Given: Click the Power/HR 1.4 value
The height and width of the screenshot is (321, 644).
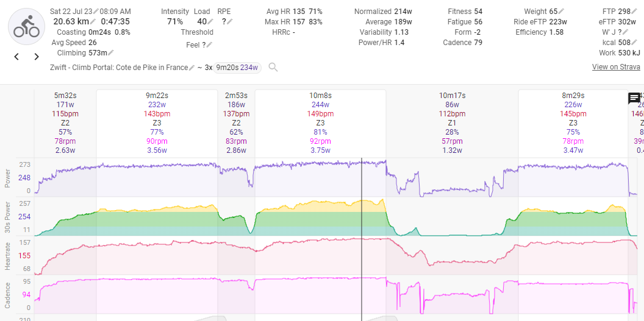Looking at the screenshot, I should 399,42.
